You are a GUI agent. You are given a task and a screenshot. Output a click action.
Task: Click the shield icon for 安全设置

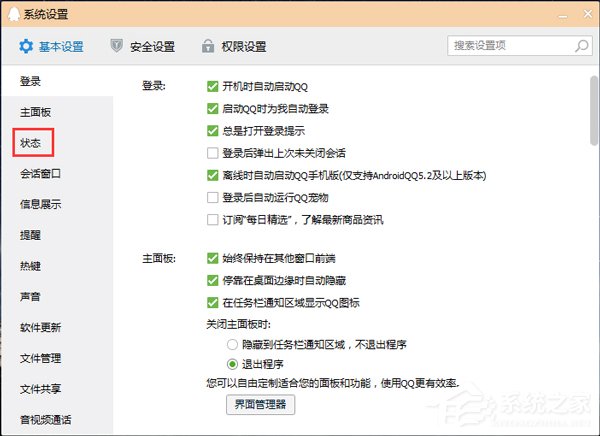click(x=116, y=46)
